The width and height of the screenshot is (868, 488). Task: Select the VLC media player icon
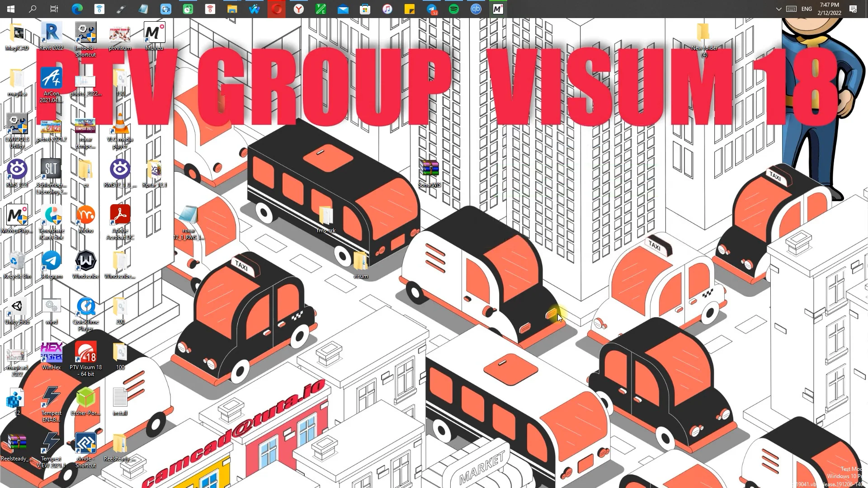click(x=120, y=131)
